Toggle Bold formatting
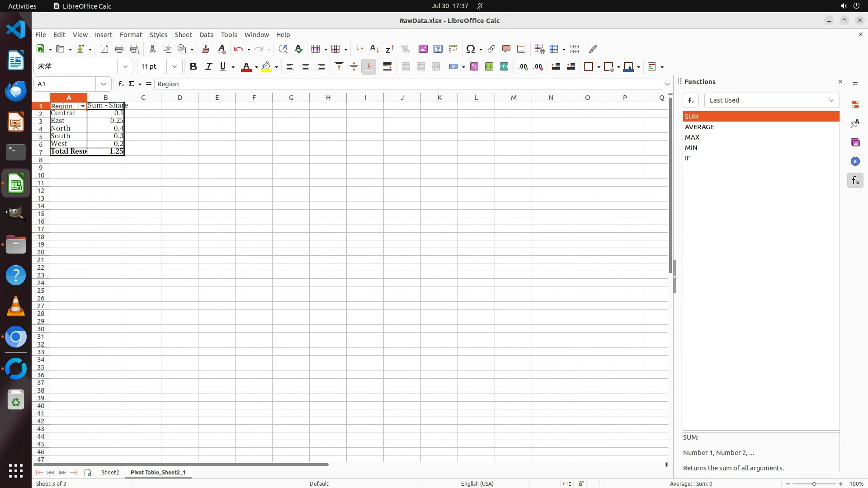Image resolution: width=868 pixels, height=488 pixels. tap(193, 66)
